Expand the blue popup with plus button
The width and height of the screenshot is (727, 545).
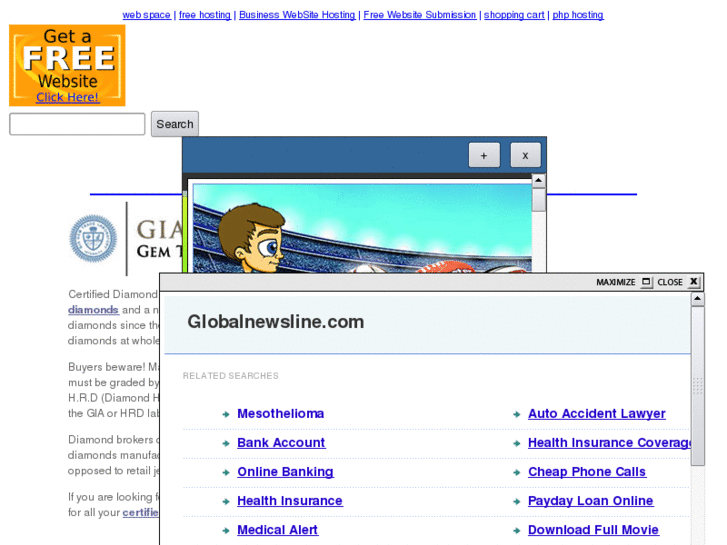click(x=484, y=155)
